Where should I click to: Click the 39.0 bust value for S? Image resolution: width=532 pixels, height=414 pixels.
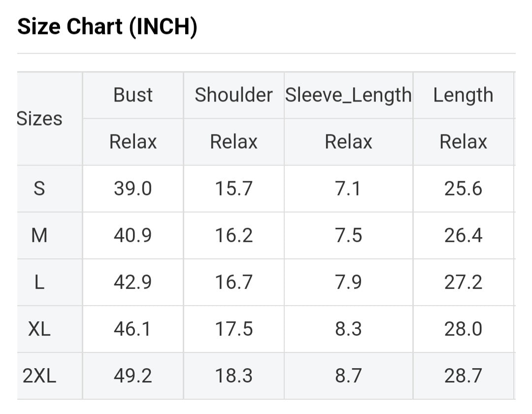(133, 189)
